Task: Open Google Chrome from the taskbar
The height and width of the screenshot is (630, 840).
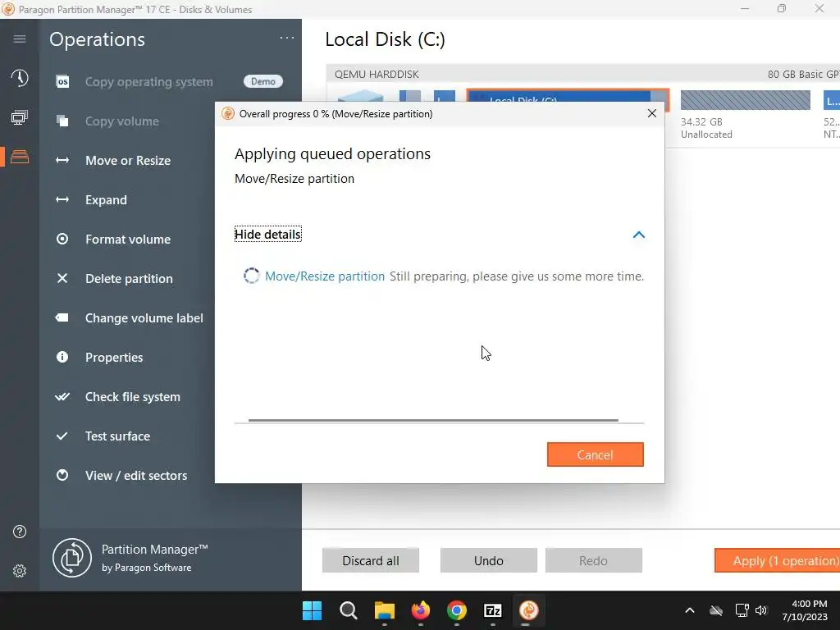Action: pos(456,610)
